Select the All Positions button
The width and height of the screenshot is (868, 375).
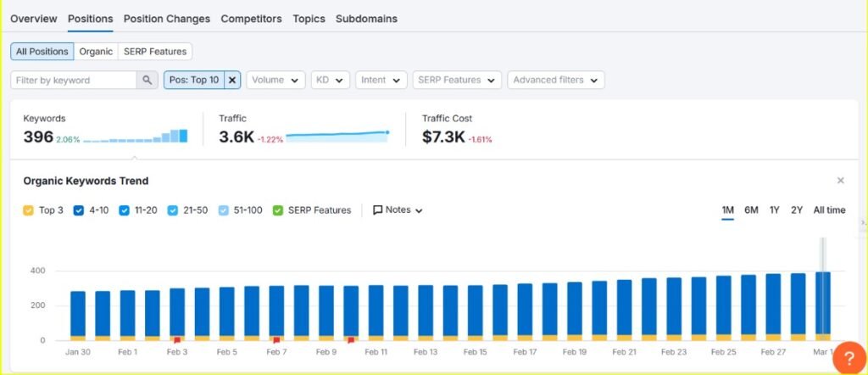(x=42, y=52)
